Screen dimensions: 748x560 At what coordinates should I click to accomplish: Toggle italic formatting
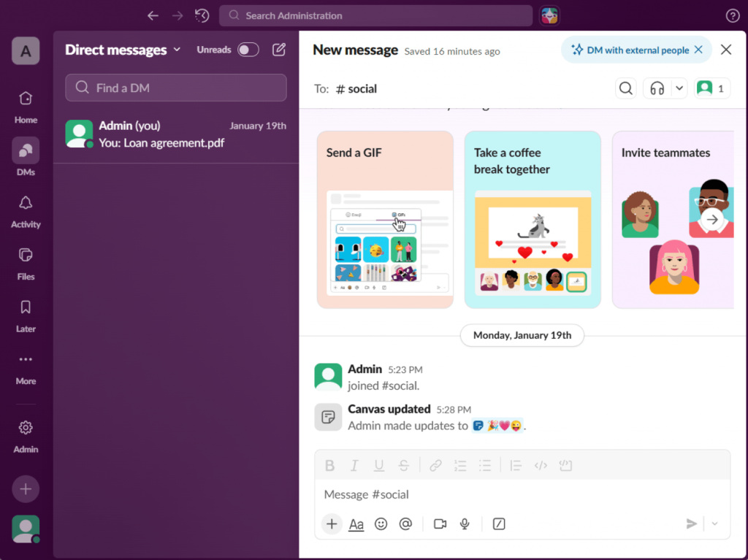(354, 466)
